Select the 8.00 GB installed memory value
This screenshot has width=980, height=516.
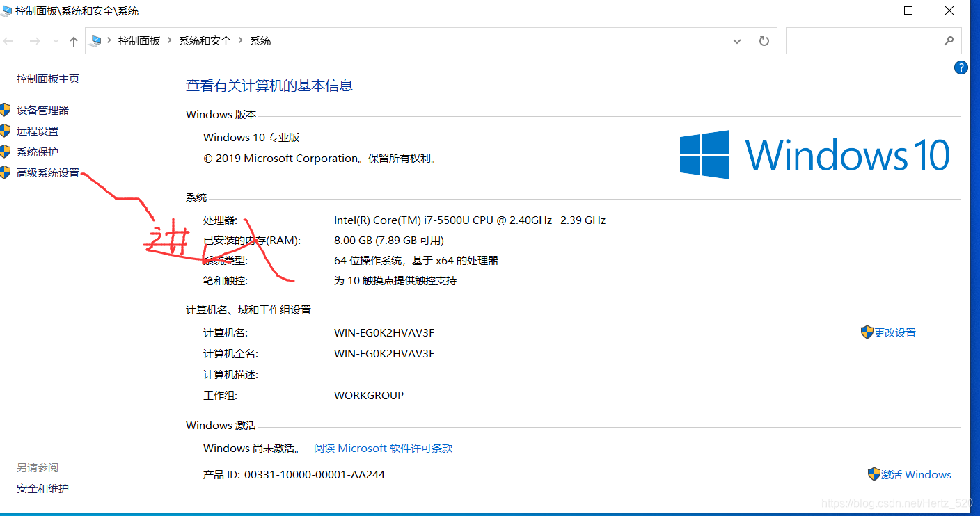pos(389,241)
